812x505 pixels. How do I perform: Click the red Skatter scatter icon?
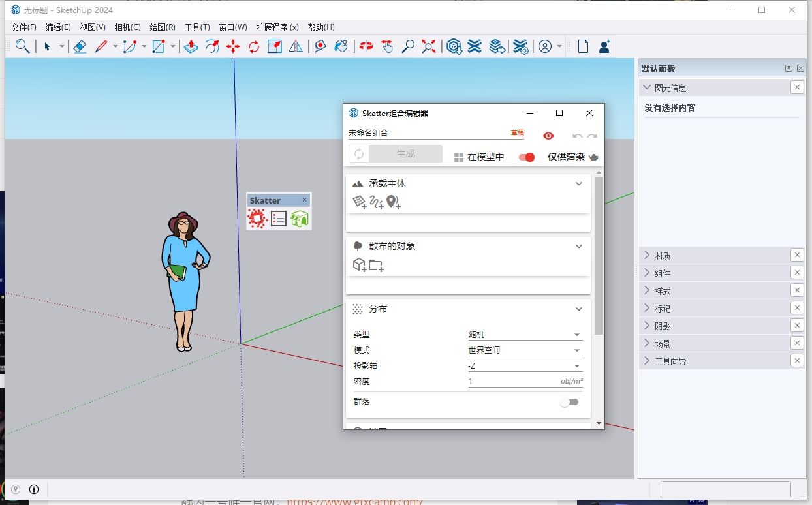(x=258, y=219)
